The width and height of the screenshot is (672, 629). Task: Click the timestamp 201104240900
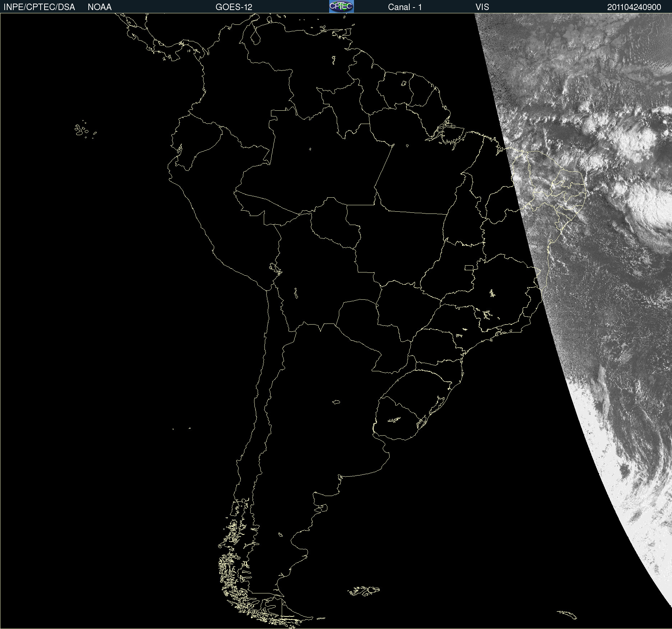click(x=634, y=7)
